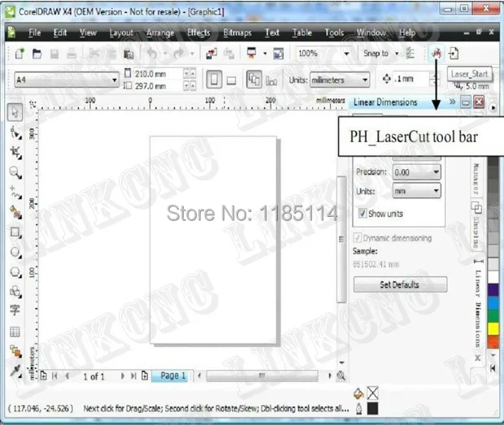Image resolution: width=504 pixels, height=425 pixels.
Task: Click the Open file icon
Action: 37,54
